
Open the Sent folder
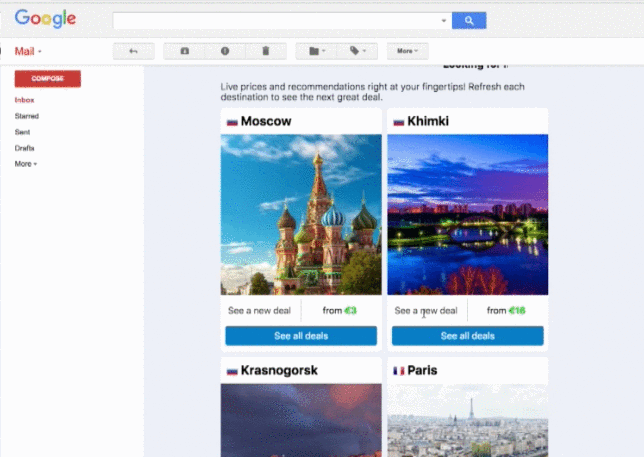22,132
